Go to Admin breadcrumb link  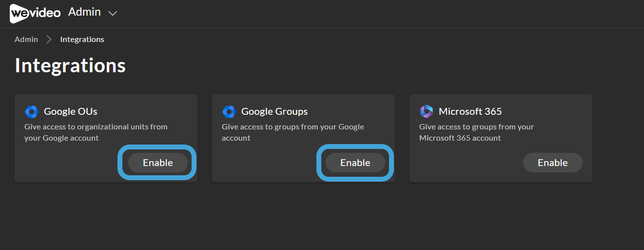pyautogui.click(x=26, y=39)
